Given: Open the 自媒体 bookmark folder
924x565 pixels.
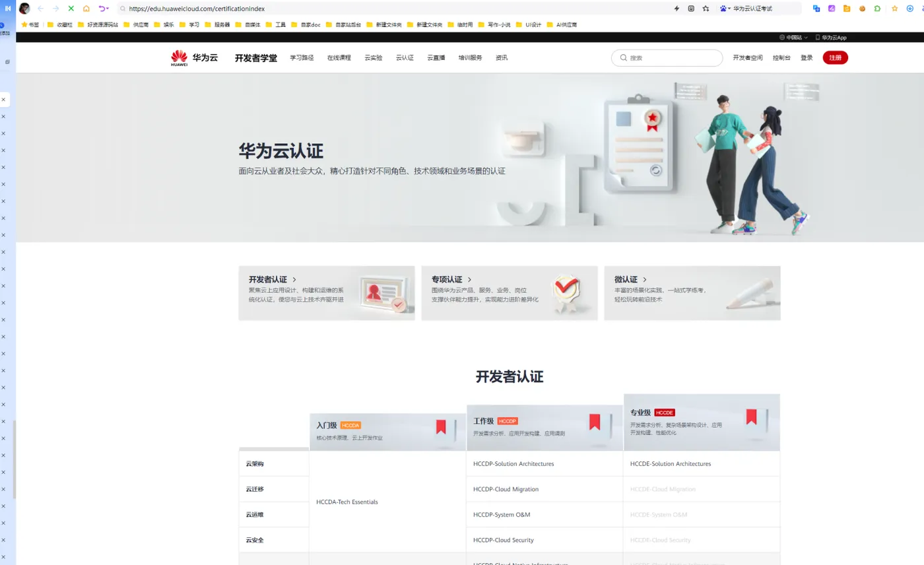Looking at the screenshot, I should click(x=247, y=24).
